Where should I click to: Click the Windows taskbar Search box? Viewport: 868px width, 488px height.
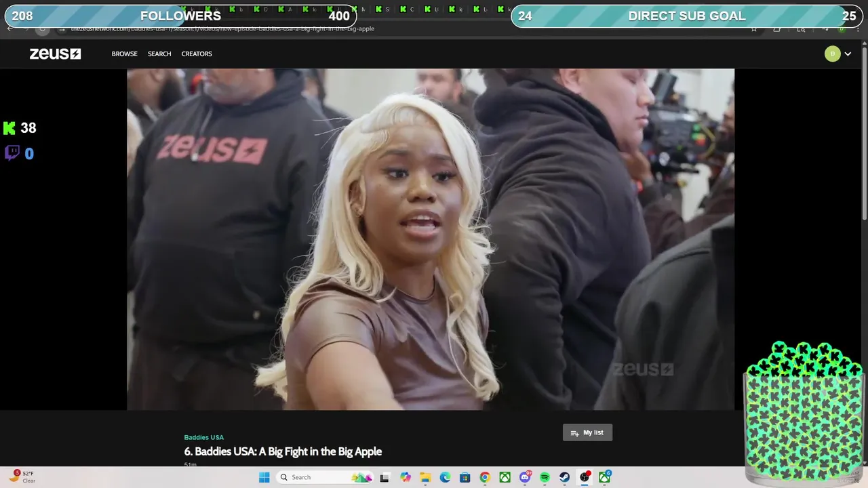coord(325,477)
